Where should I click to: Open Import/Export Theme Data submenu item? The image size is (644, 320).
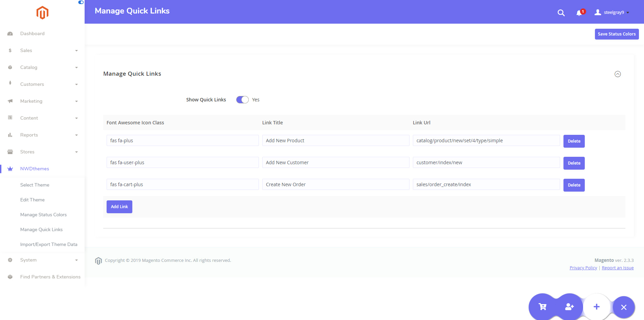click(x=49, y=244)
